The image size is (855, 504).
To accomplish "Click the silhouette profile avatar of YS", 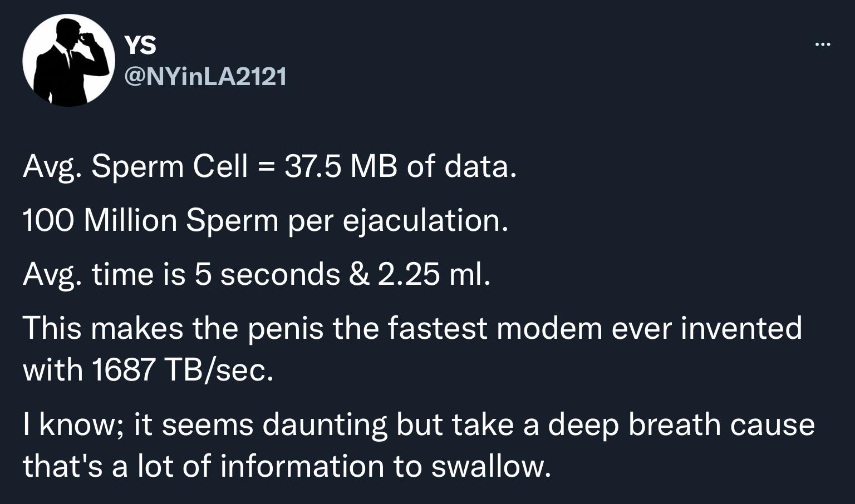I will (x=68, y=60).
